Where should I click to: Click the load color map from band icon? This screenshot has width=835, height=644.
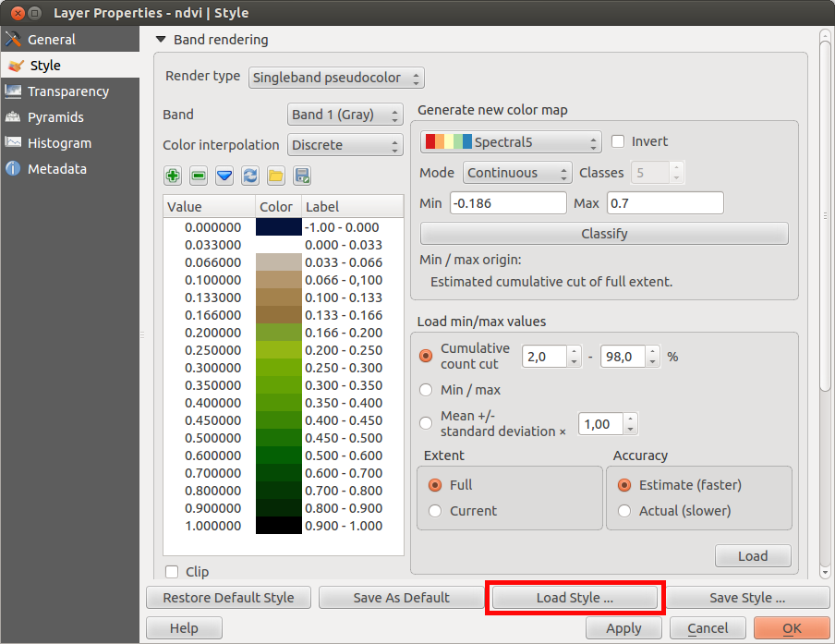(x=250, y=176)
